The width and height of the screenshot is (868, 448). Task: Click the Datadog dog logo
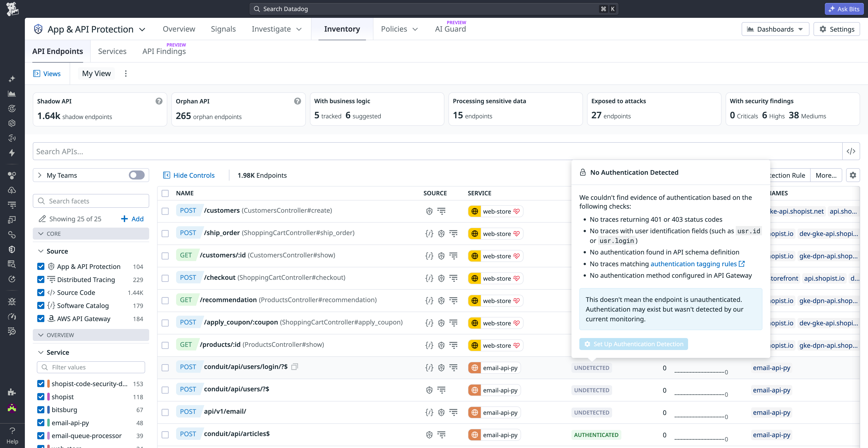12,9
